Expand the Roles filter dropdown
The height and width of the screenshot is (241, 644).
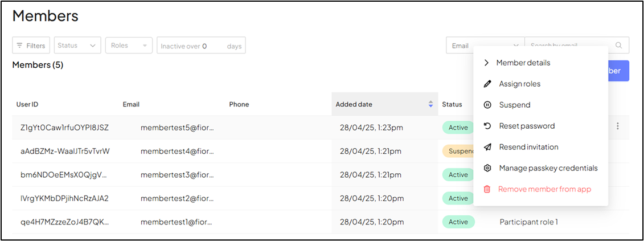pos(129,46)
